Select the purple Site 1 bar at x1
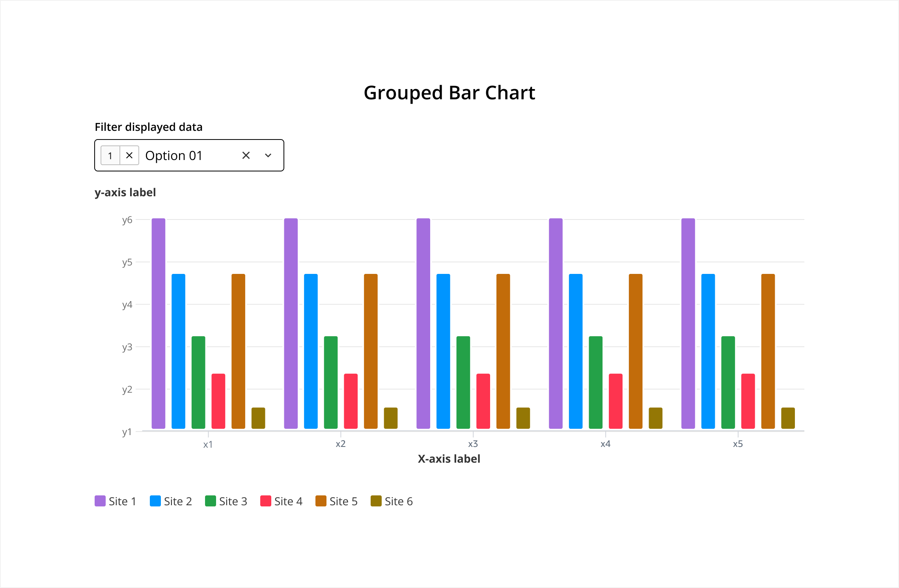 coord(159,324)
